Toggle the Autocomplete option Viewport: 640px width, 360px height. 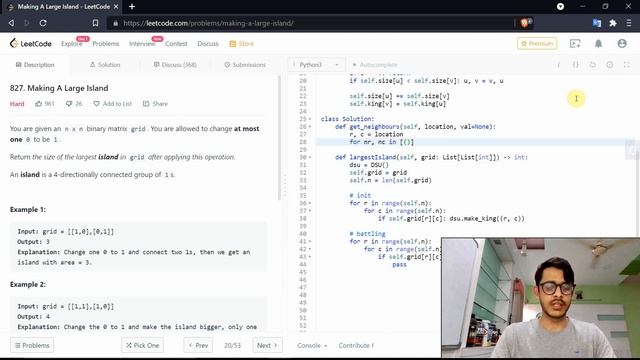click(x=375, y=65)
